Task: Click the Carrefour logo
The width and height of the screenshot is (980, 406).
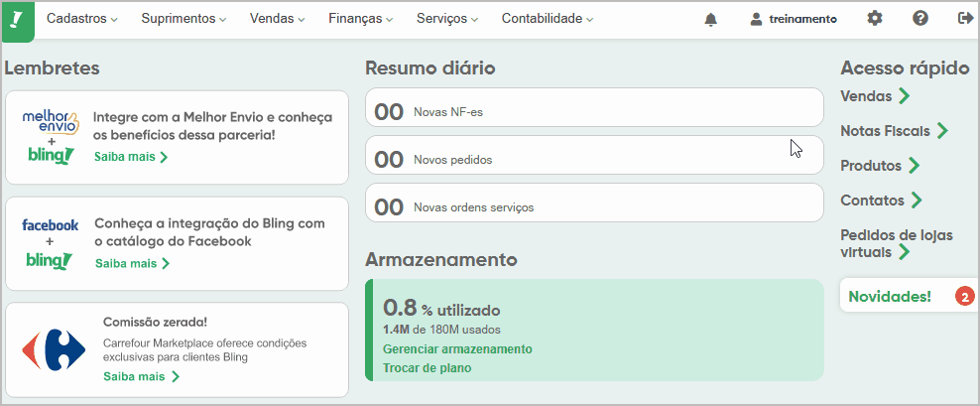Action: [x=55, y=350]
